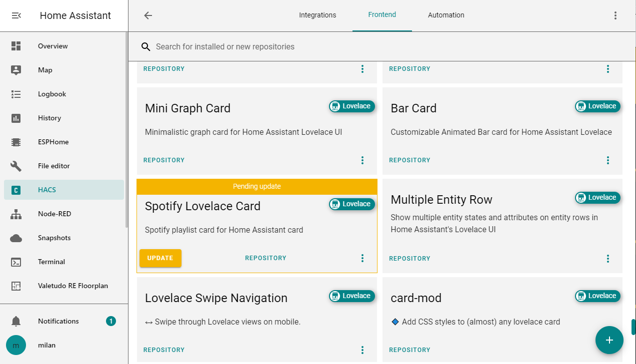Click the Mini Graph Card title
This screenshot has height=364, width=636.
(x=187, y=108)
